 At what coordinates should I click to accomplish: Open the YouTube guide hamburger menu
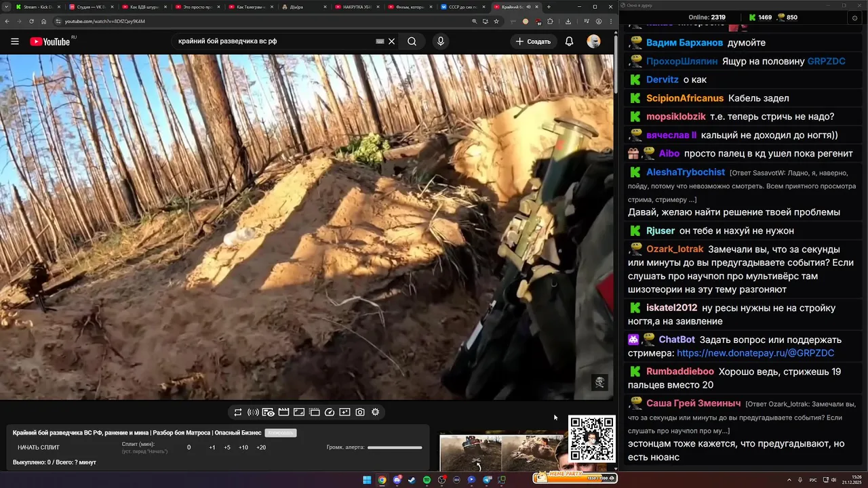click(x=15, y=41)
